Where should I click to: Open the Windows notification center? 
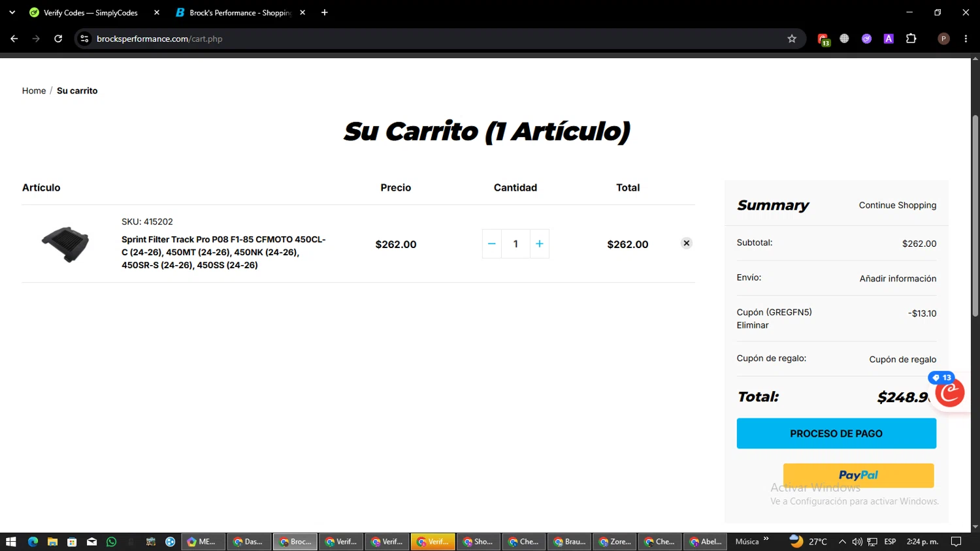click(956, 542)
